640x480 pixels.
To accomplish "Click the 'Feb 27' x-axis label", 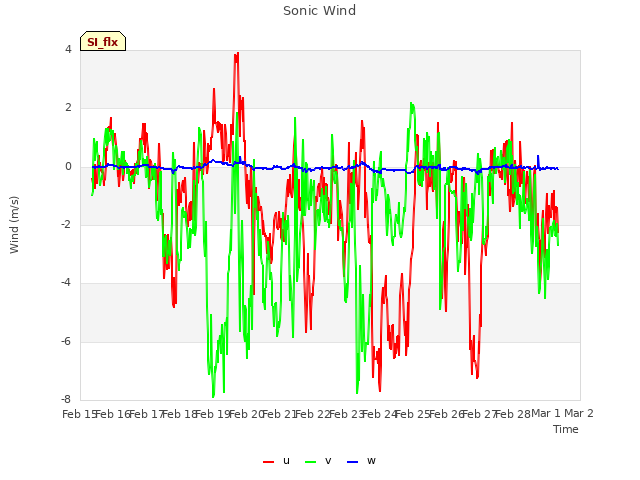I will (x=480, y=414).
